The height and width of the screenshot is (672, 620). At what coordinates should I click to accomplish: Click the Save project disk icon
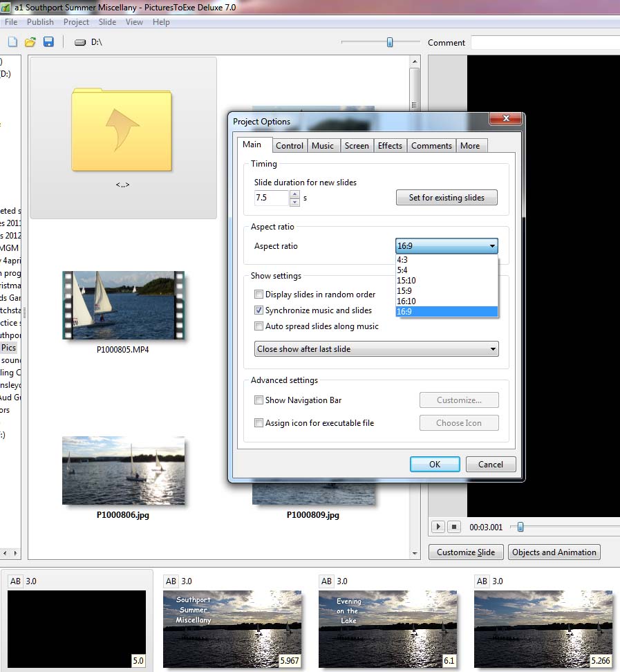48,42
